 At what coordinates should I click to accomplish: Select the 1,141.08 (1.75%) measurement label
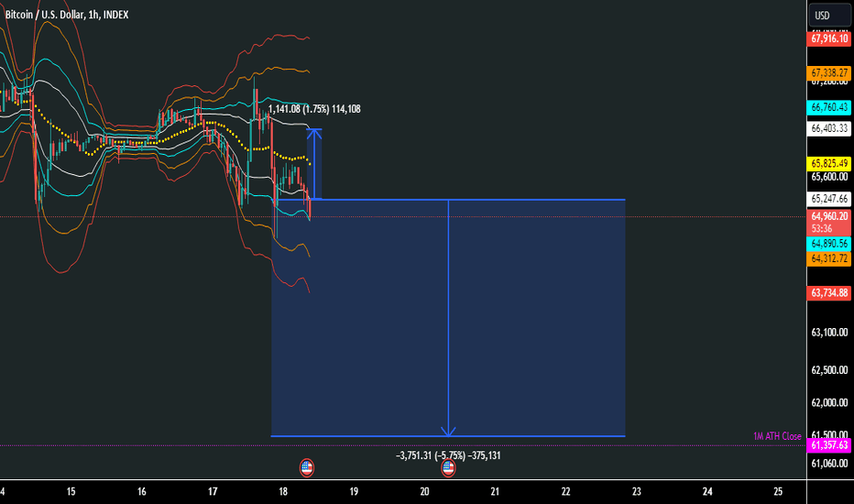click(x=314, y=109)
